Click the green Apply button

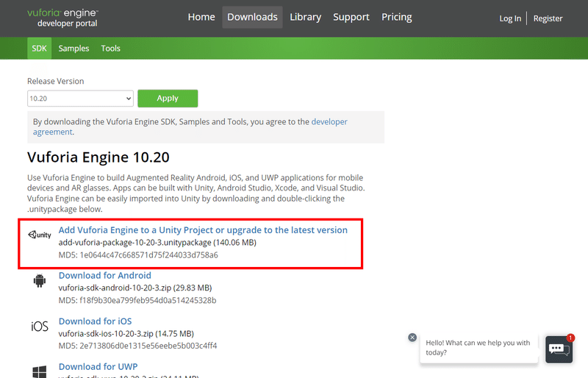[168, 99]
